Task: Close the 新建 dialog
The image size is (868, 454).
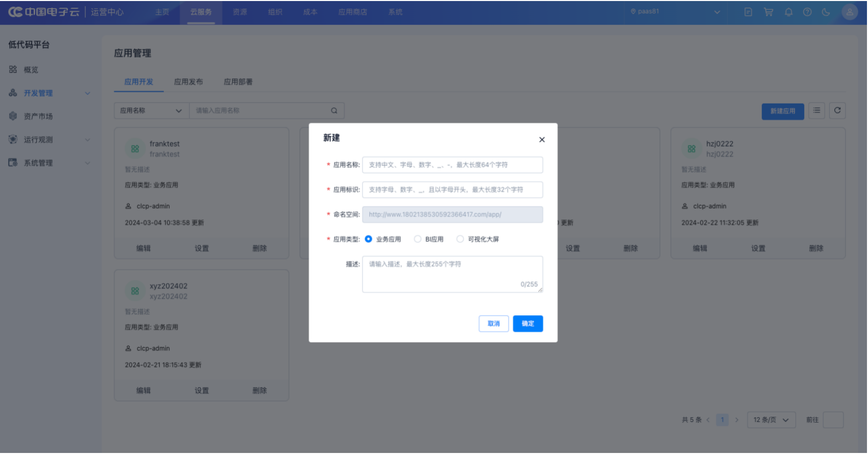Action: [x=542, y=140]
